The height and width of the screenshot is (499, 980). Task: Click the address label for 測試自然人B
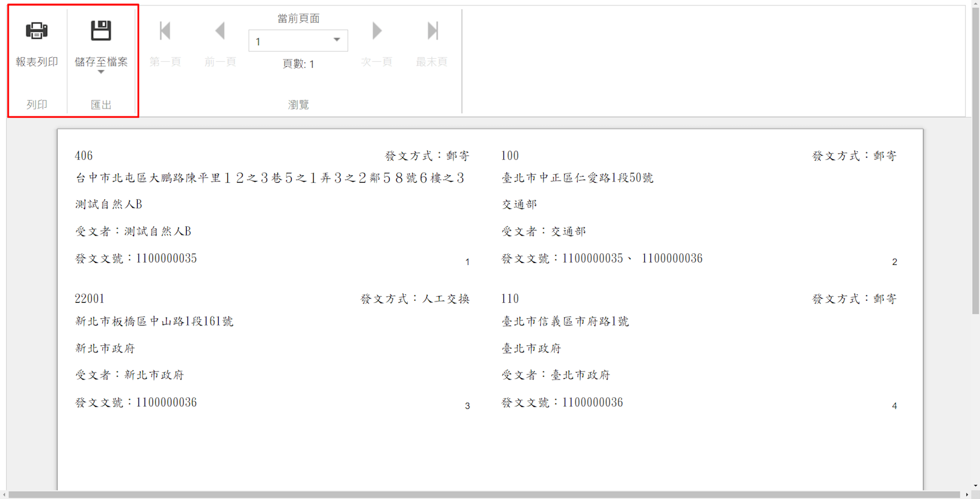[269, 178]
